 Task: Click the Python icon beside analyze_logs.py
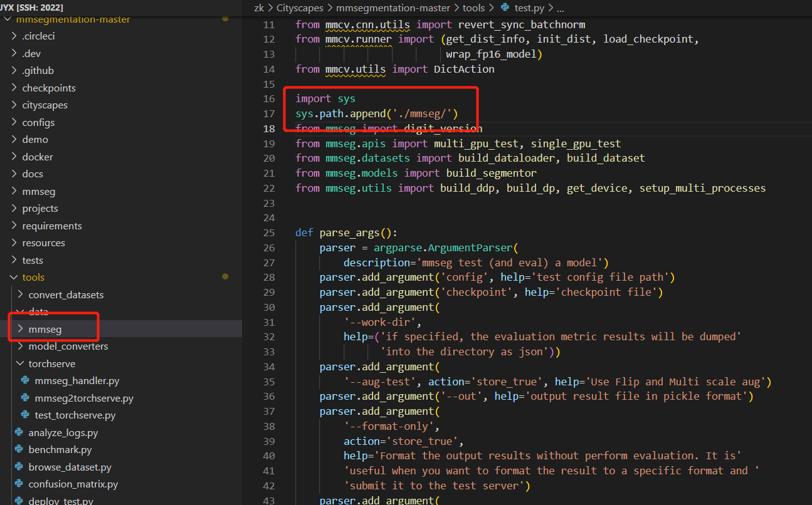click(18, 432)
